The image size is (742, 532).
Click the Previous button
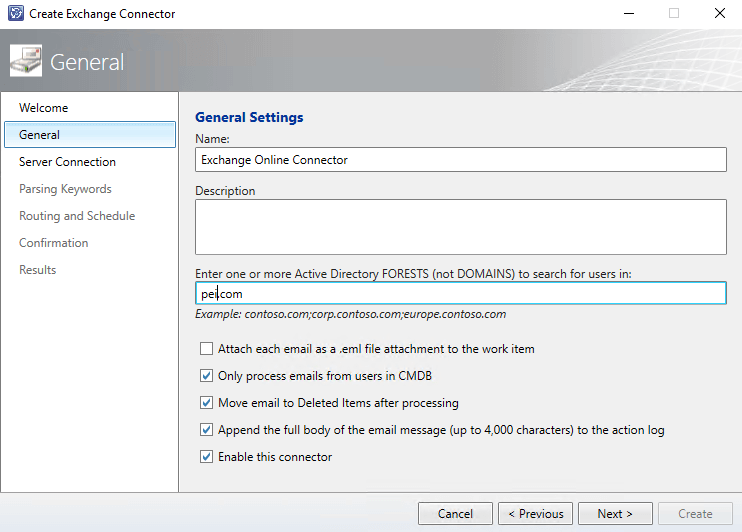point(535,514)
